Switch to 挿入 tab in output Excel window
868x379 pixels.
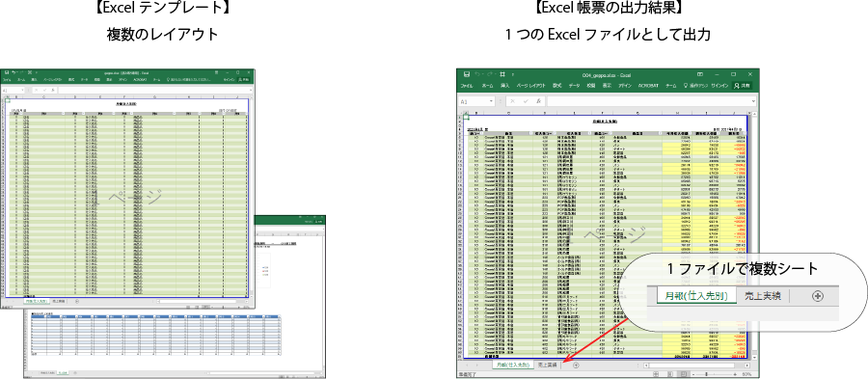tap(504, 86)
